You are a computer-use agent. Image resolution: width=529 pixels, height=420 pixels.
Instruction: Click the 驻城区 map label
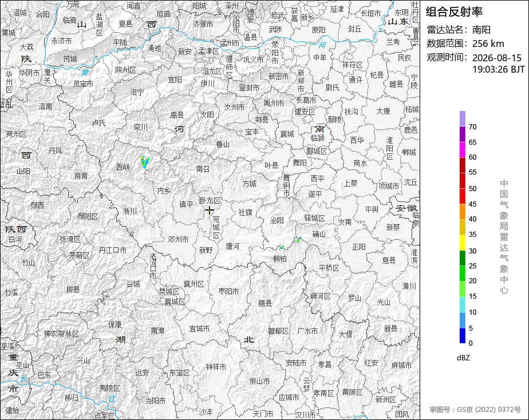coord(314,218)
